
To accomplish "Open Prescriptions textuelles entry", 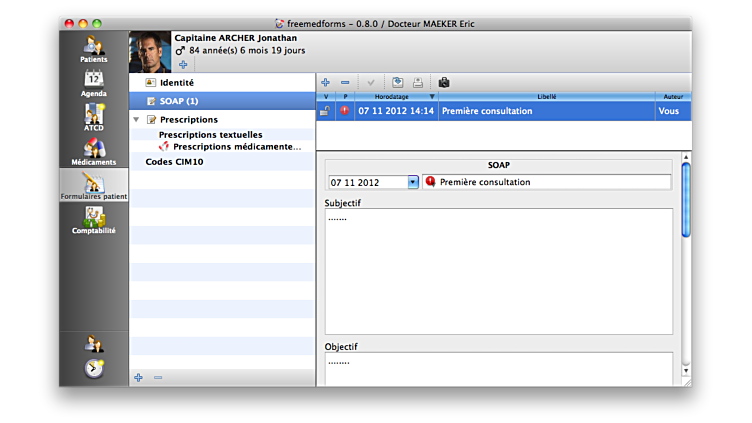I will [x=210, y=134].
